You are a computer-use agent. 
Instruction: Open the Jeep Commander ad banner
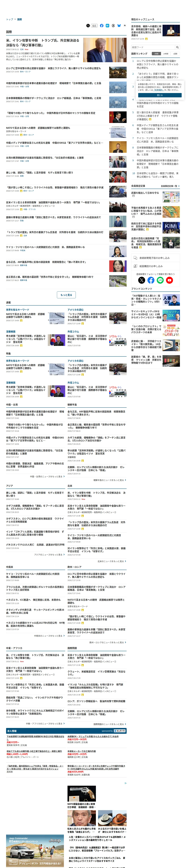[35, 850]
